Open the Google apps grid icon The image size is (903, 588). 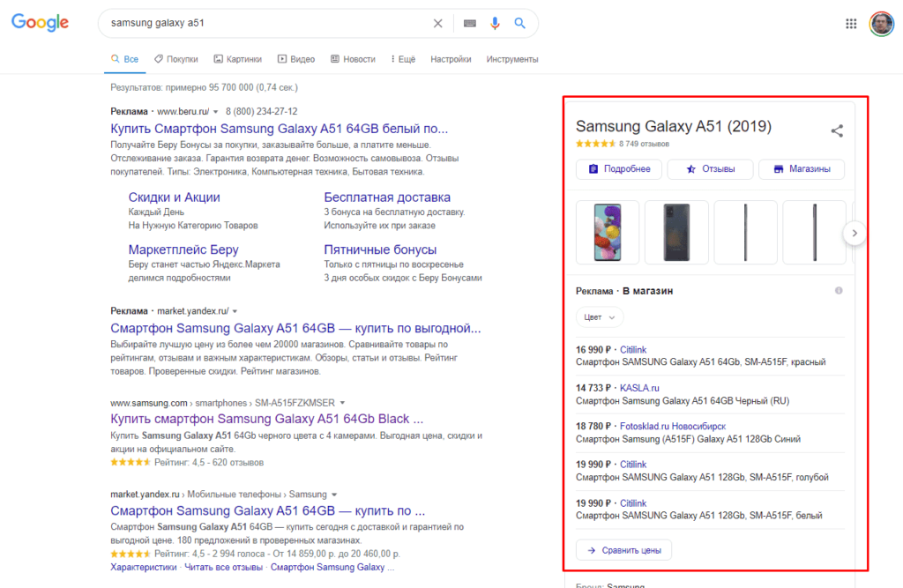pos(851,24)
